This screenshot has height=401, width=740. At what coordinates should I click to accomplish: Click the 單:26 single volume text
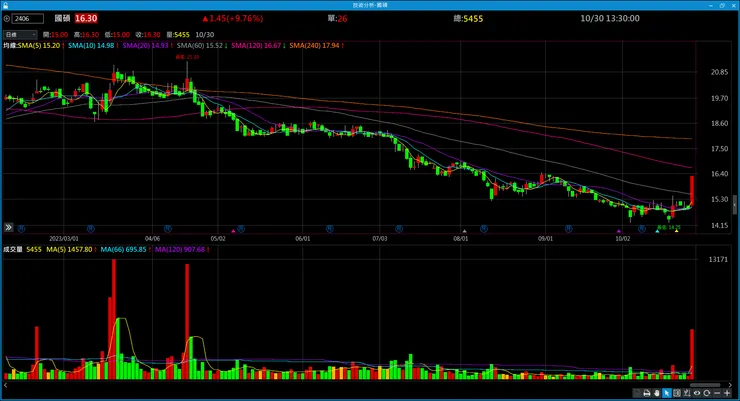[x=338, y=19]
